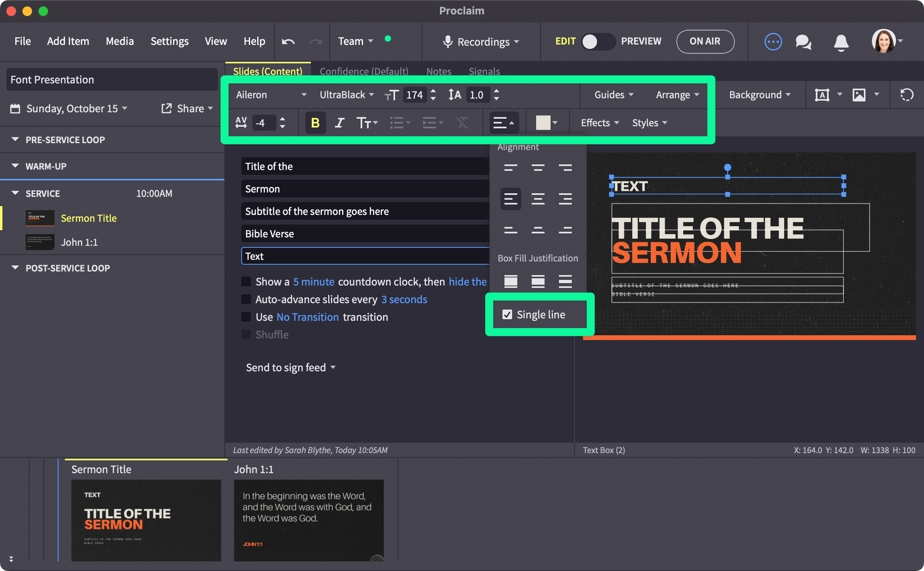Viewport: 924px width, 571px height.
Task: Open the Background dropdown
Action: click(760, 95)
